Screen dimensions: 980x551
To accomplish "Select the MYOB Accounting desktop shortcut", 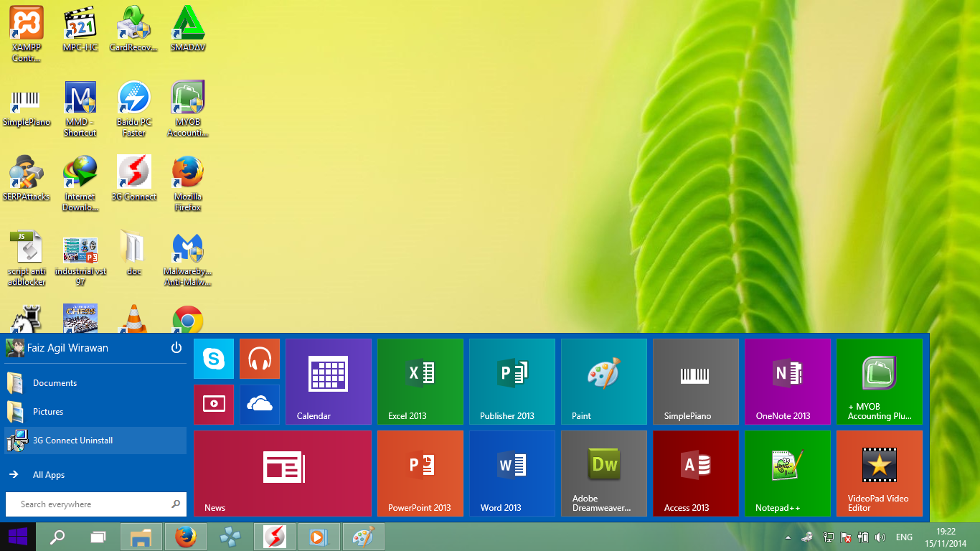I will 188,109.
